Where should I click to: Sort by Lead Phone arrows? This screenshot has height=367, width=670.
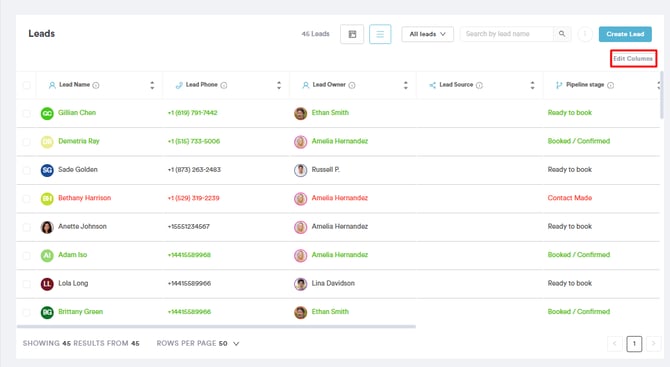coord(279,85)
